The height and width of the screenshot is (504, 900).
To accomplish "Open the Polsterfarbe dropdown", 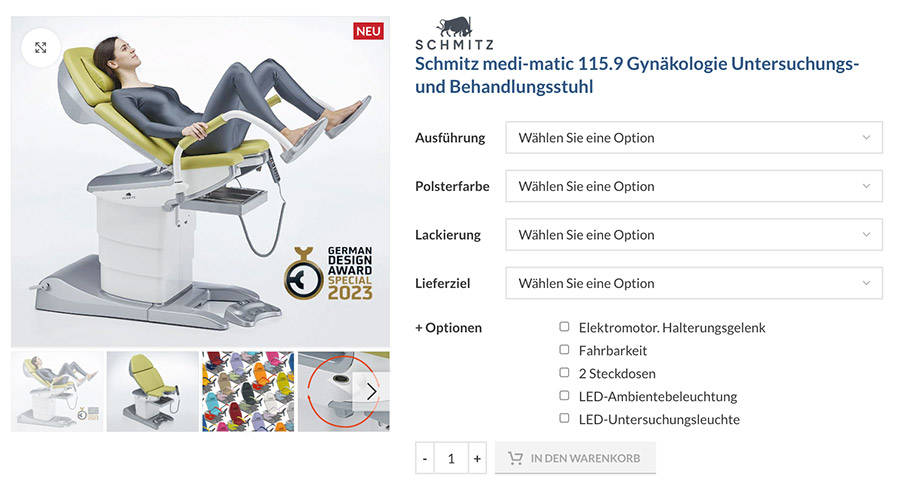I will [x=694, y=186].
